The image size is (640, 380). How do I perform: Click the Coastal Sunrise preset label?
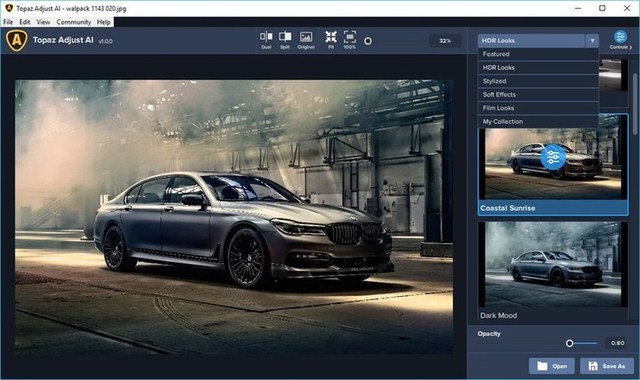pyautogui.click(x=507, y=208)
